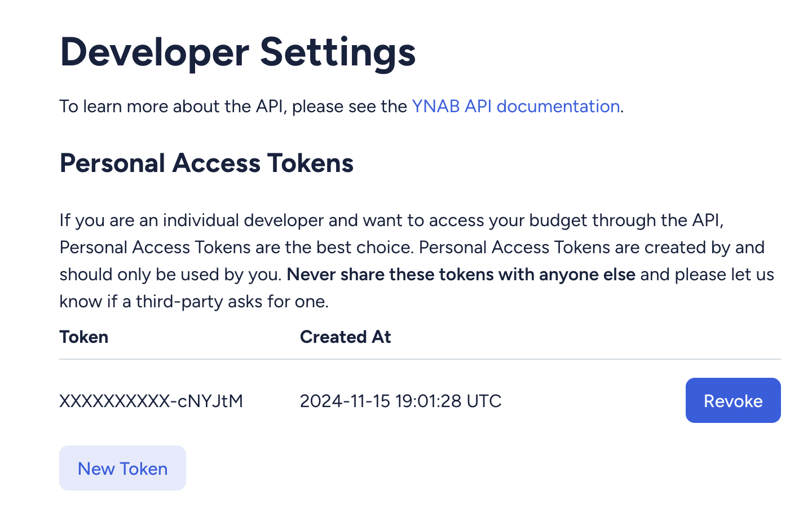Click the time 19:01:28 in the token row
Screen dimensions: 812x512
[428, 401]
